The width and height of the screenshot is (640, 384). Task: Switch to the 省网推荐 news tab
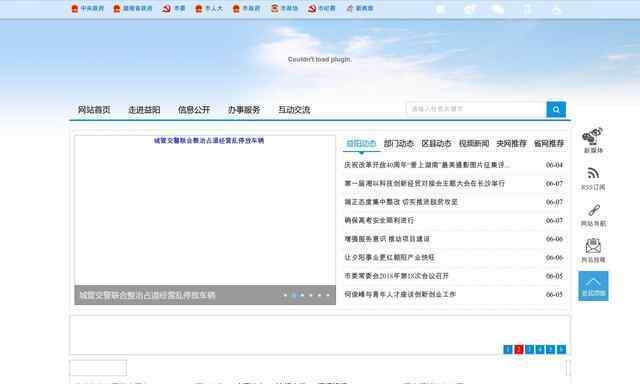(x=549, y=143)
